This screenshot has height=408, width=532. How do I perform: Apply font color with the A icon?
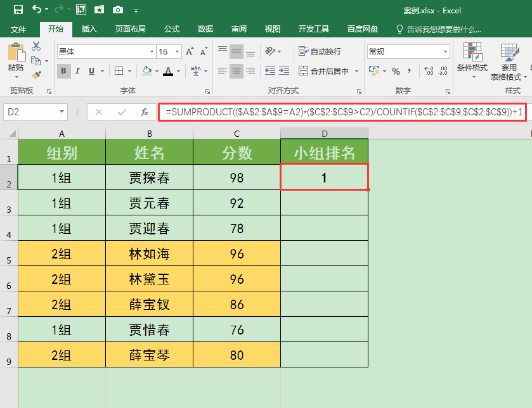[168, 71]
